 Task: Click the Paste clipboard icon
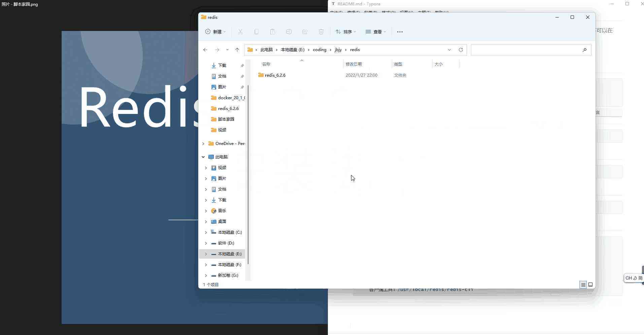(273, 32)
